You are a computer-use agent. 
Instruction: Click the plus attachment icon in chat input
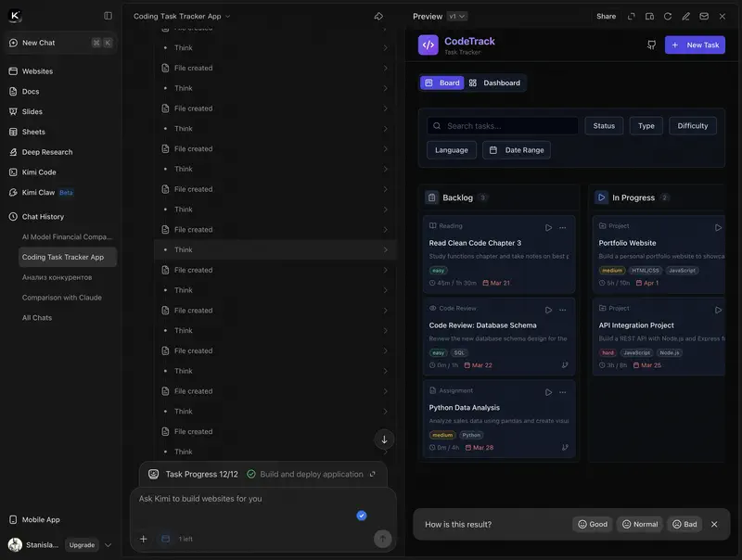(x=143, y=539)
